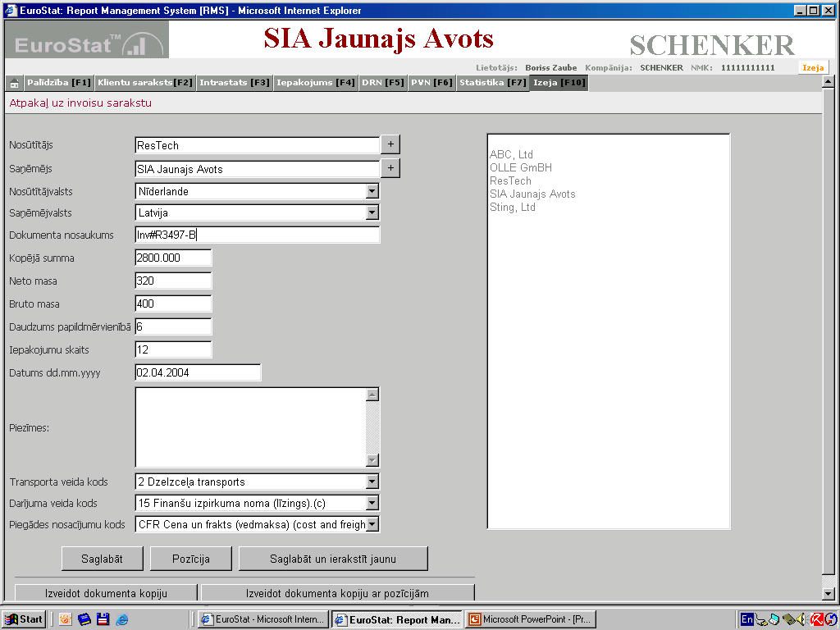Click the red antivirus tray icon
This screenshot has width=840, height=630.
tap(816, 619)
